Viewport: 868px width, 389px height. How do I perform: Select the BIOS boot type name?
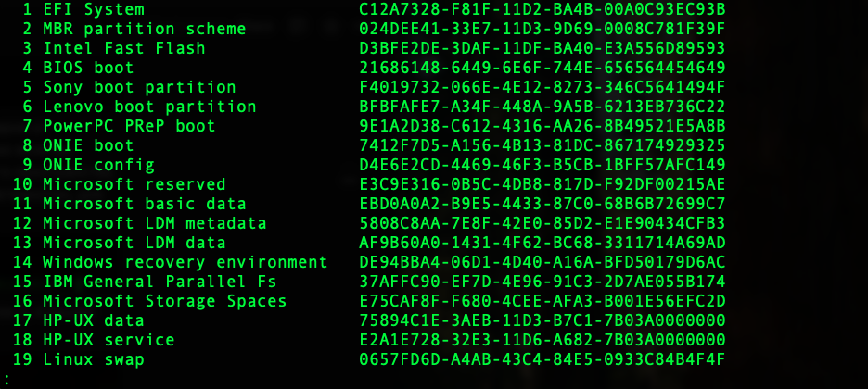pos(89,68)
